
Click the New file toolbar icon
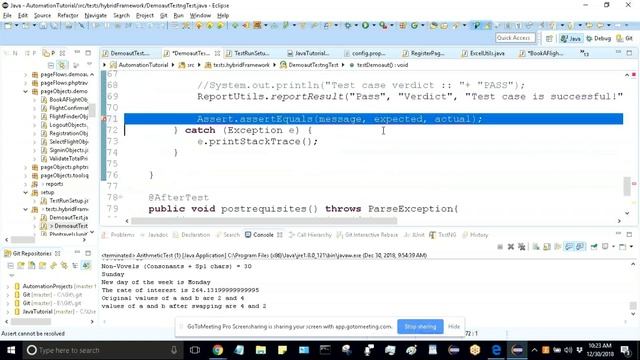point(8,26)
